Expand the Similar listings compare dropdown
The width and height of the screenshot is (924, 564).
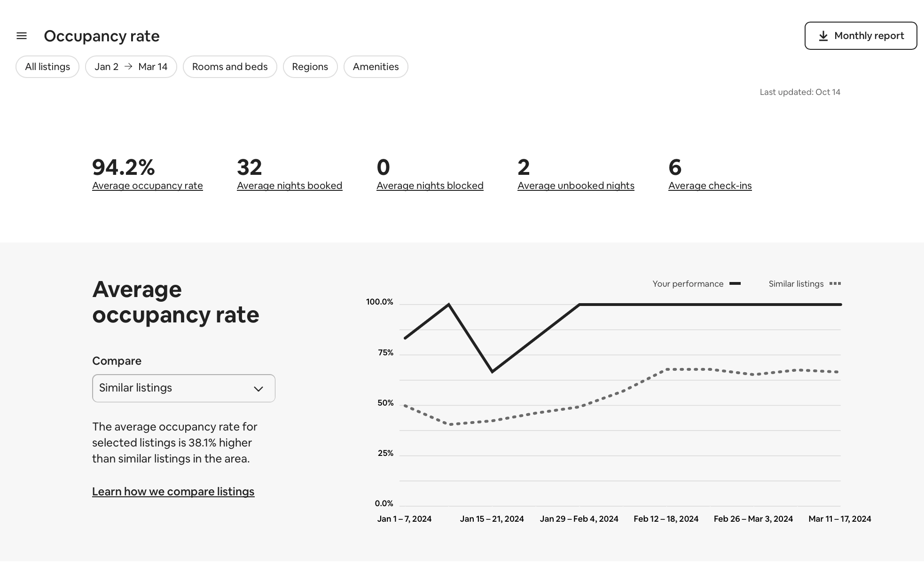point(183,388)
